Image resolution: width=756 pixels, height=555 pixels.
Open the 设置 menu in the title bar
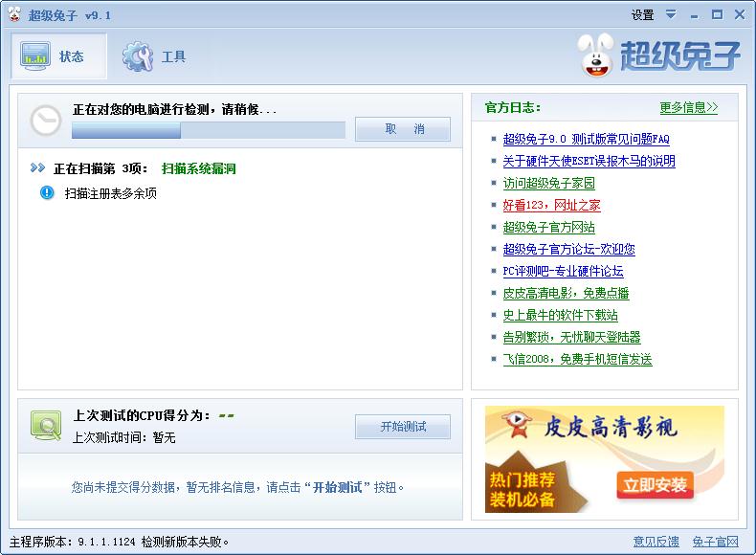(x=642, y=14)
